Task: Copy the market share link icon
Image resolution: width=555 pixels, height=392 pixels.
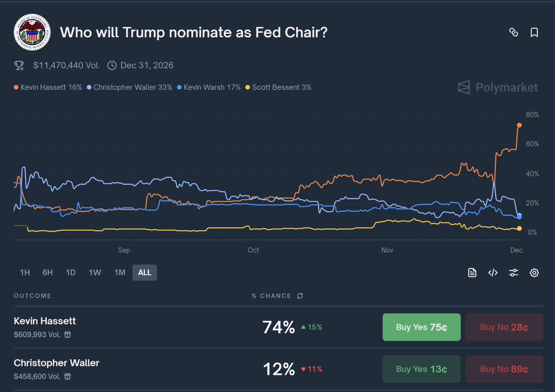Action: tap(514, 32)
